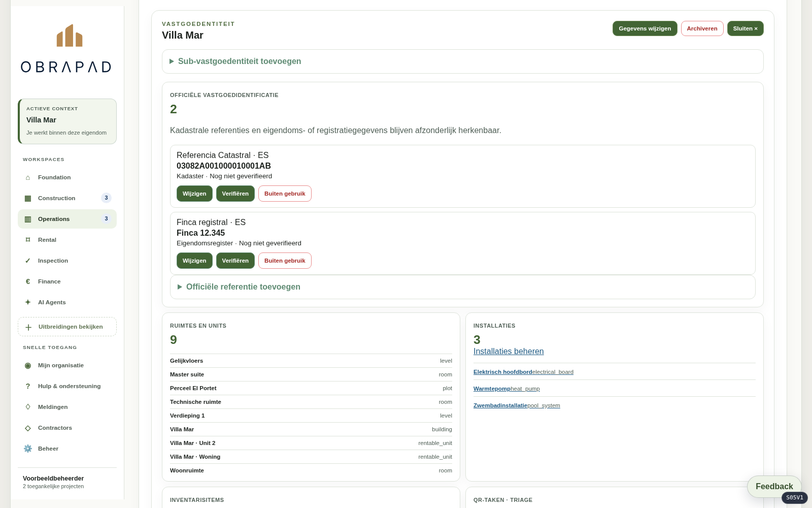Open Elektrisch hoofdbord installation link

tap(523, 372)
